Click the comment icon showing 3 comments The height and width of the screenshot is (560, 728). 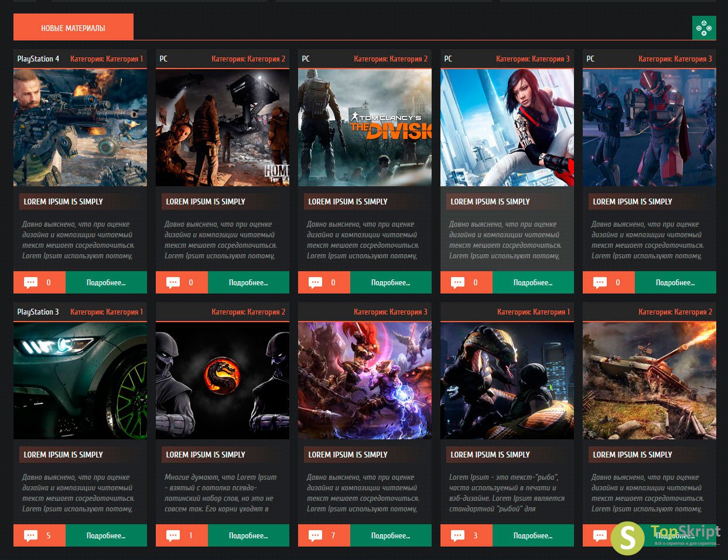pyautogui.click(x=458, y=536)
